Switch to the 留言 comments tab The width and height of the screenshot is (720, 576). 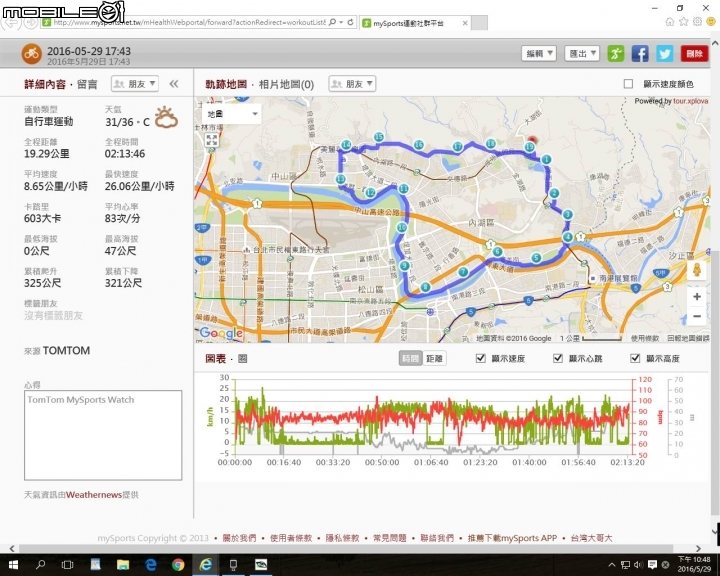click(87, 84)
